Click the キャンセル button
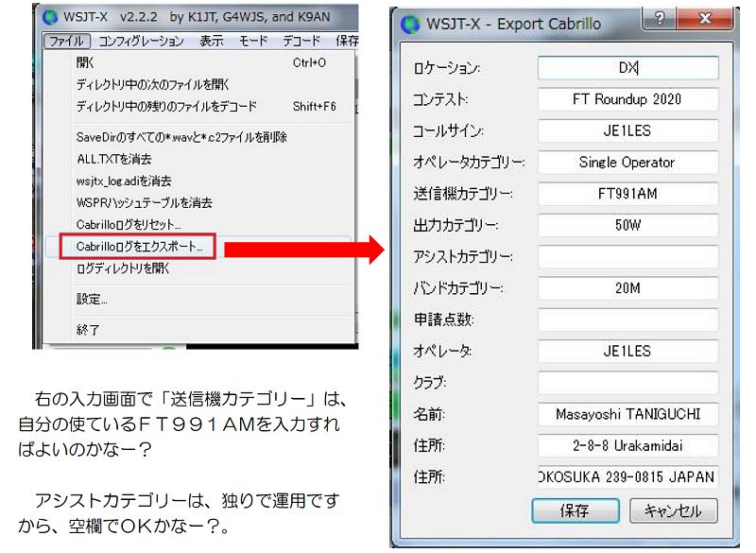 [673, 510]
